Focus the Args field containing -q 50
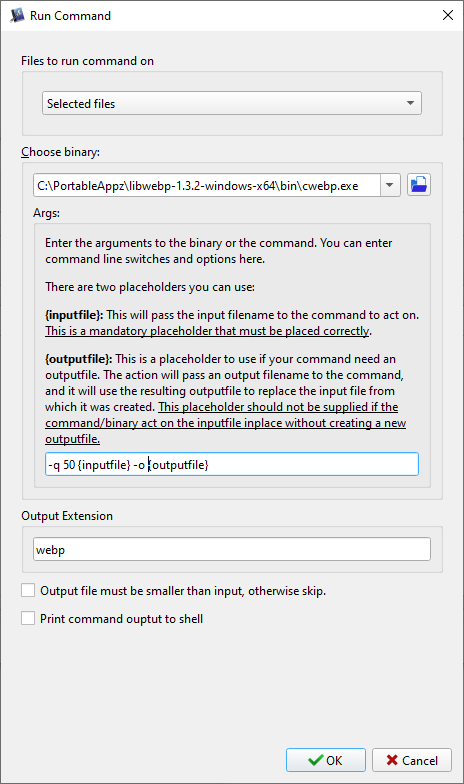Screen dimensions: 464x784 coord(232,464)
